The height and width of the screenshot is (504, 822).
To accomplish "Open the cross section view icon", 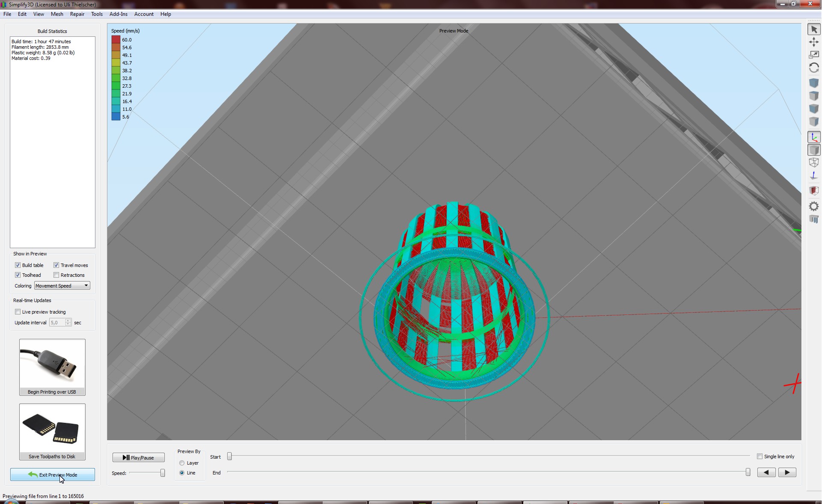I will pos(813,190).
